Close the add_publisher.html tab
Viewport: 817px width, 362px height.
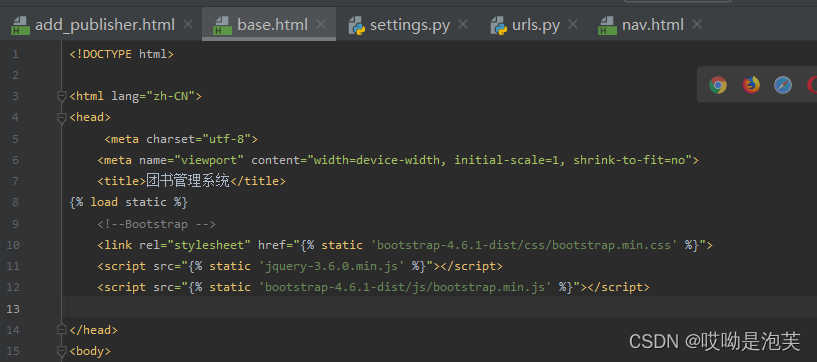tap(188, 24)
